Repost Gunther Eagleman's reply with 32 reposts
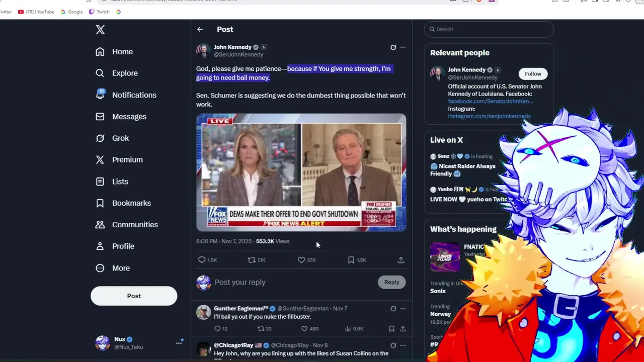 point(265,329)
